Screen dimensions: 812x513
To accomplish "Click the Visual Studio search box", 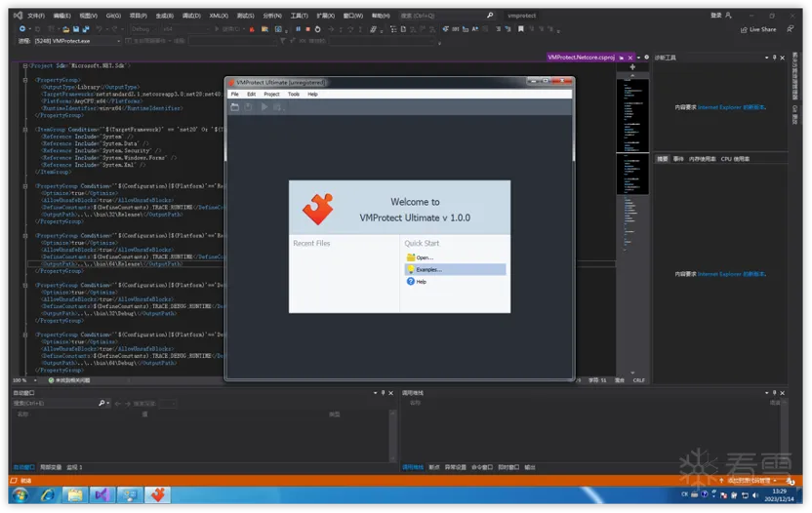I will click(x=447, y=16).
